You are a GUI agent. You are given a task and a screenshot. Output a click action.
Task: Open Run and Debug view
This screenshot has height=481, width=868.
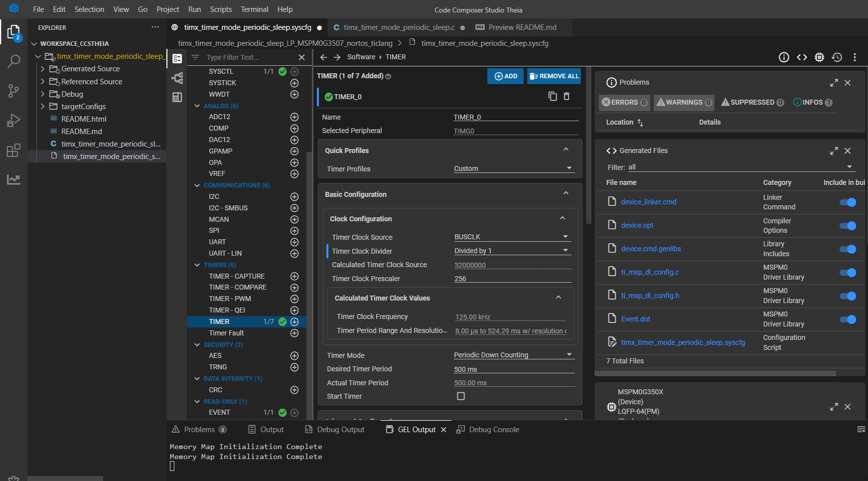[x=13, y=121]
